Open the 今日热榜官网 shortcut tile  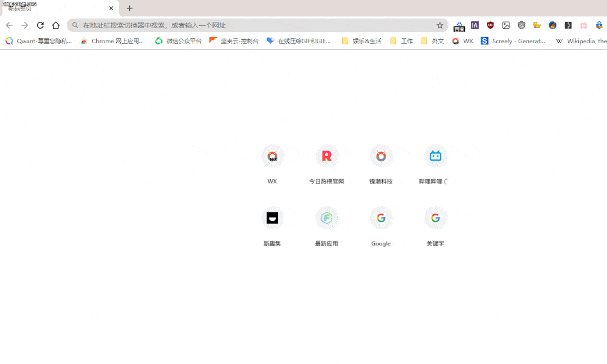click(x=327, y=157)
